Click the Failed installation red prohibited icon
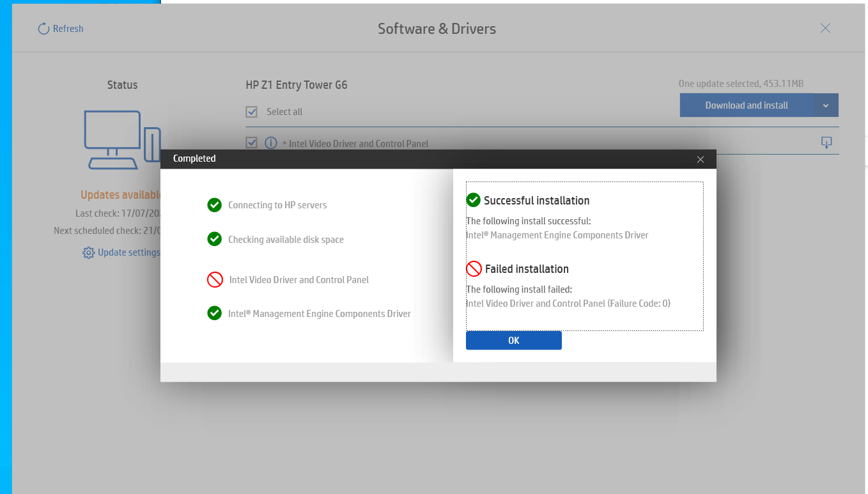Image resolution: width=868 pixels, height=494 pixels. click(474, 269)
